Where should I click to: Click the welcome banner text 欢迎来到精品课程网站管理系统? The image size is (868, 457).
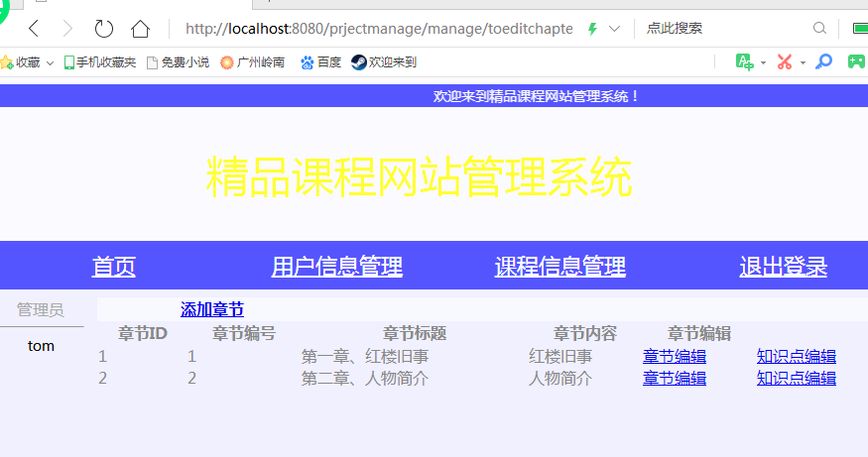pos(537,96)
